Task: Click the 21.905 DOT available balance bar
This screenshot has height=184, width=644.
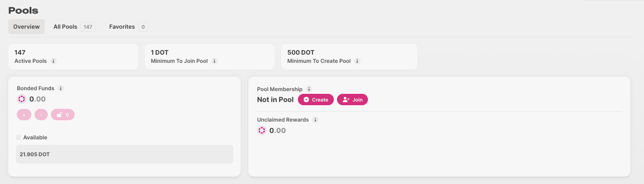Action: [125, 154]
